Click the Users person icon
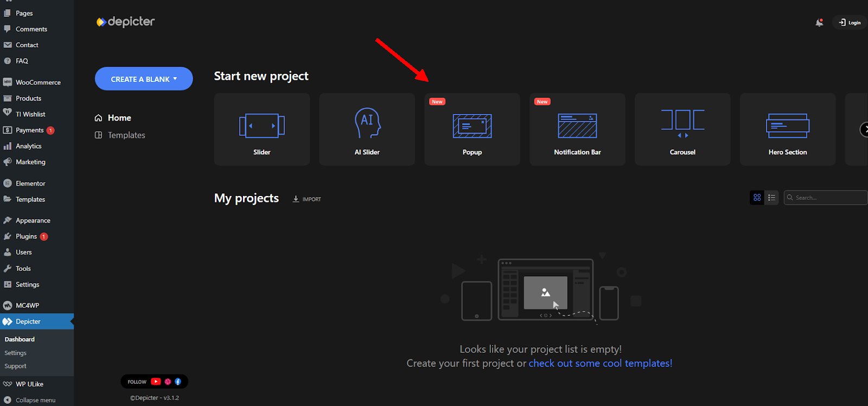Viewport: 868px width, 406px height. [x=8, y=252]
